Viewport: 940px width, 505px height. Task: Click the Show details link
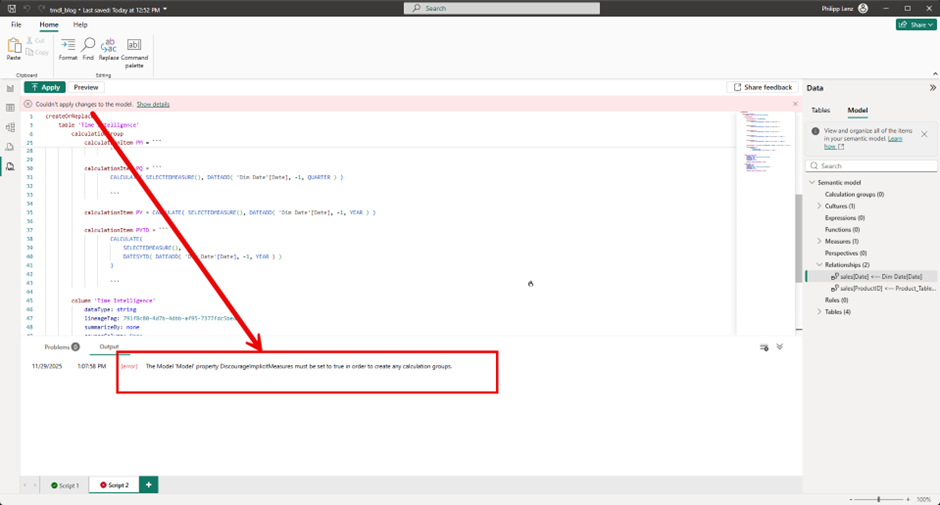(153, 104)
